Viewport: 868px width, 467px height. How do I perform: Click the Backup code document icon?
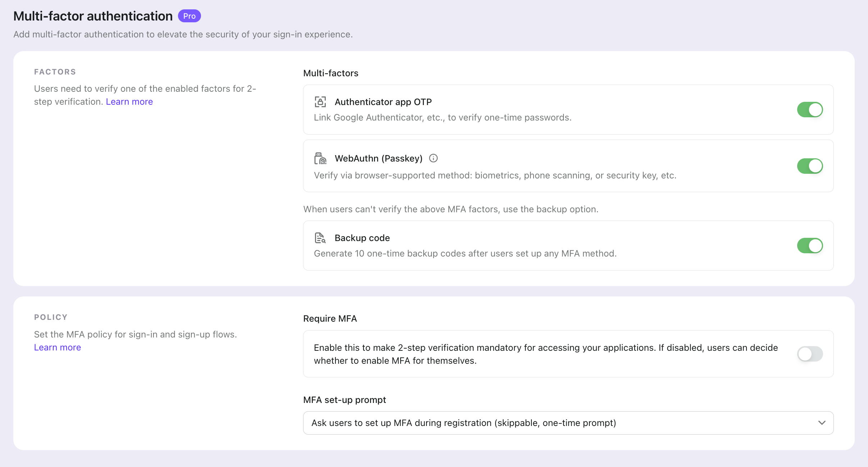[320, 238]
